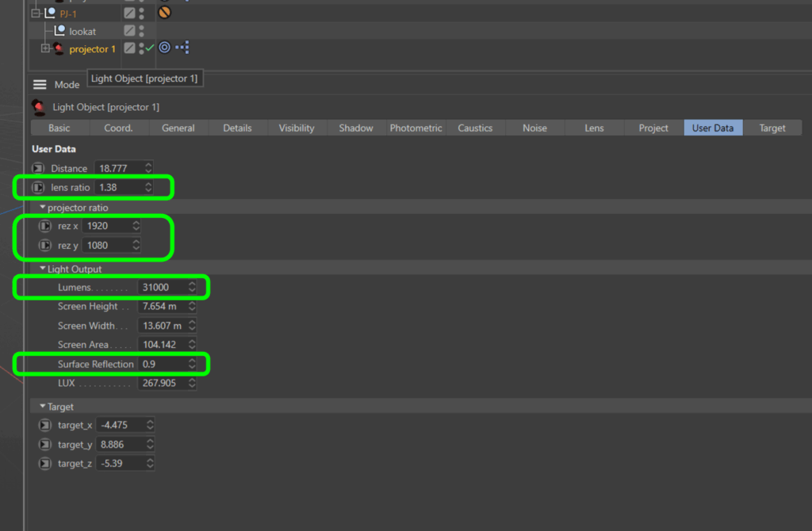Open the hamburger menu beside Mode

point(40,85)
